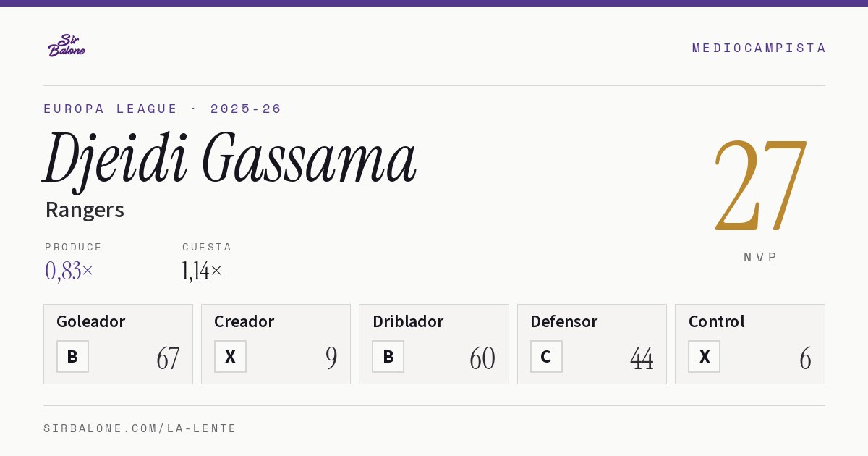
Task: Select the Driblador stat card
Action: point(434,344)
